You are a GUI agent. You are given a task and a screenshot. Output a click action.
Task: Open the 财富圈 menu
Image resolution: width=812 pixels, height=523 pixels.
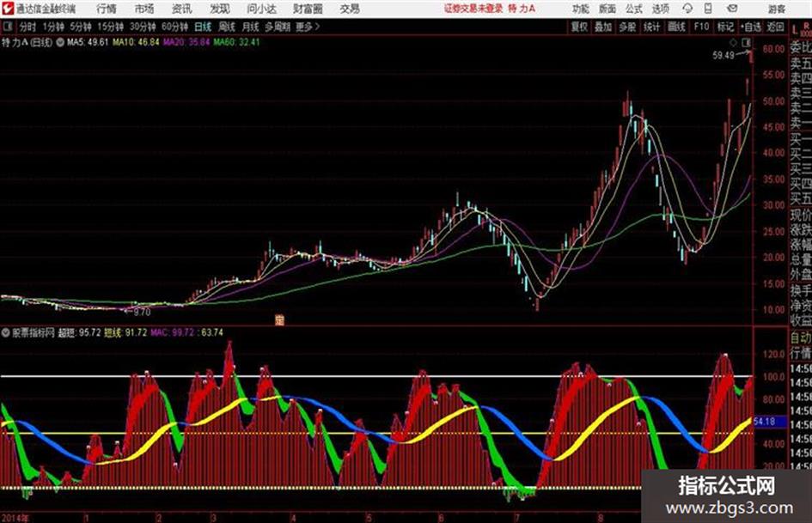click(x=308, y=9)
